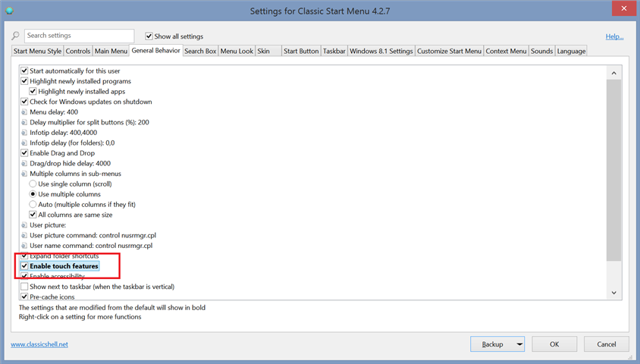Screen dimensions: 640x364
Task: Open the Windows 8.1 Settings tab
Action: [x=381, y=52]
